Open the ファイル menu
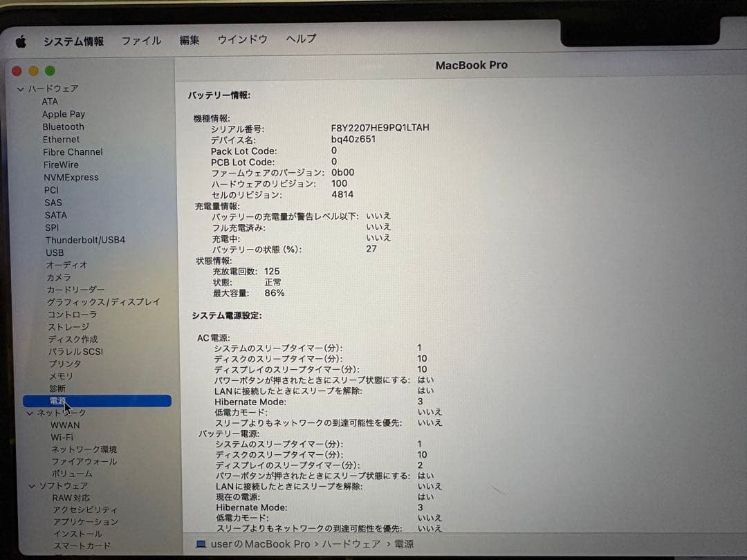 [141, 41]
